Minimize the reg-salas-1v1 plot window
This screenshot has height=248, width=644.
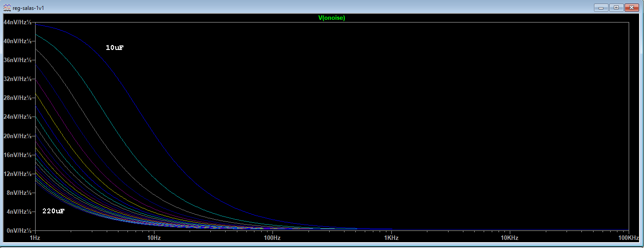(x=601, y=8)
